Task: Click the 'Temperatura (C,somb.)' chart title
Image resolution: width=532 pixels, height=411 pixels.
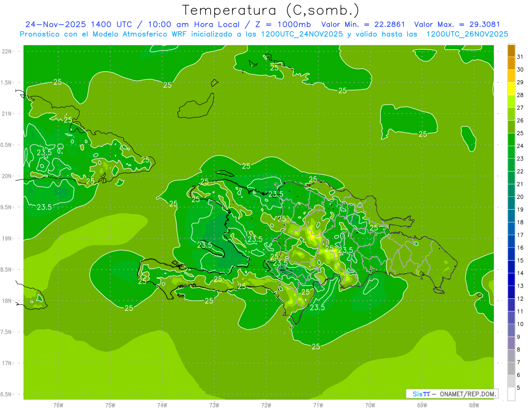Action: (x=270, y=10)
